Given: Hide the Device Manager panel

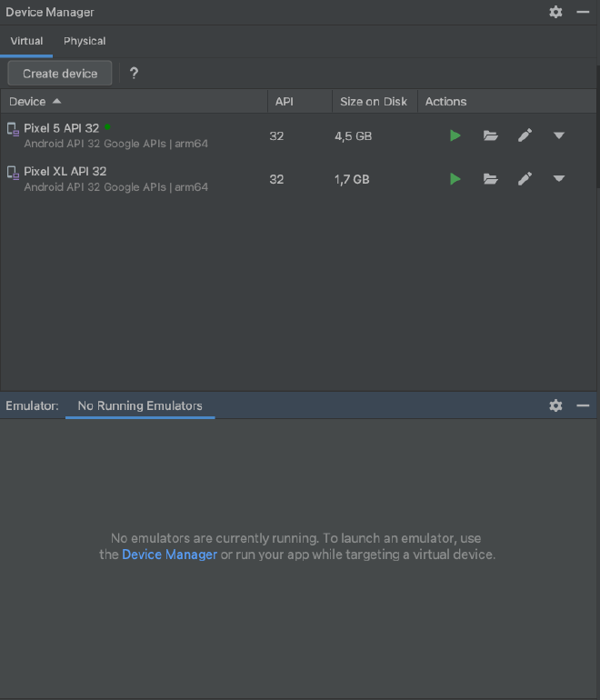Looking at the screenshot, I should [x=584, y=13].
